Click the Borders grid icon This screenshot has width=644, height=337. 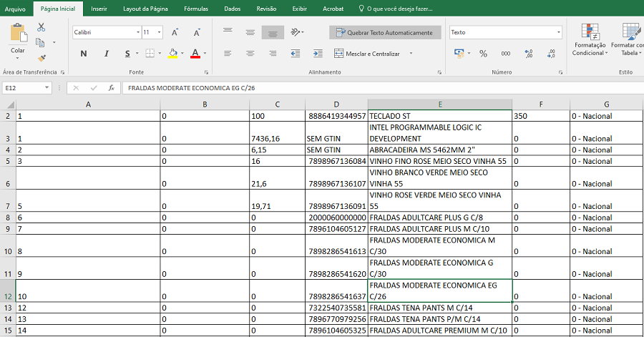point(150,54)
